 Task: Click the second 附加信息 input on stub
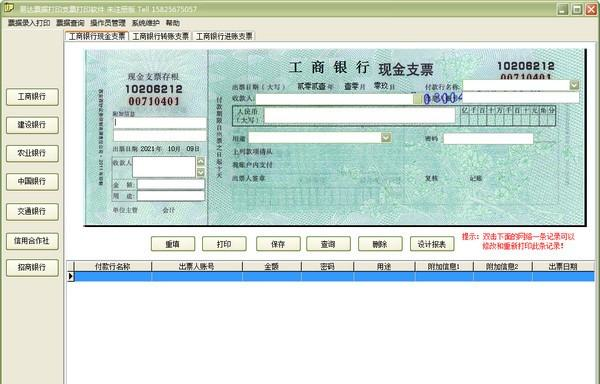(x=160, y=136)
